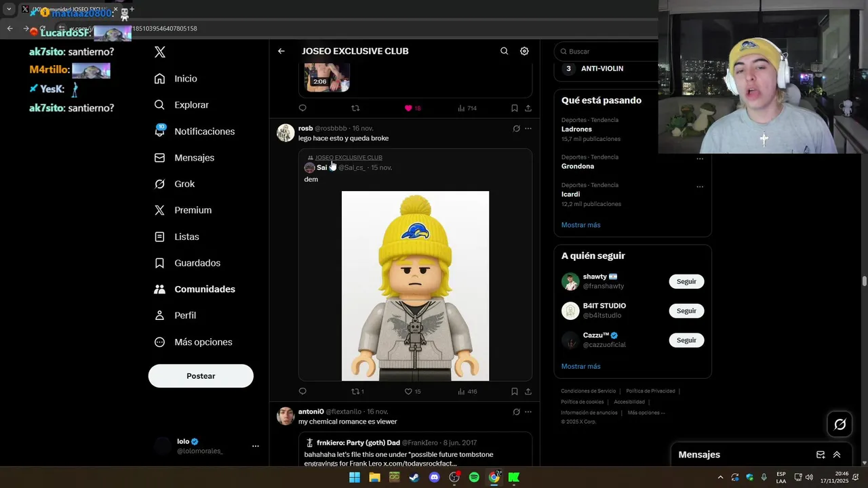Follow shawty with the Seguir button

(x=686, y=281)
